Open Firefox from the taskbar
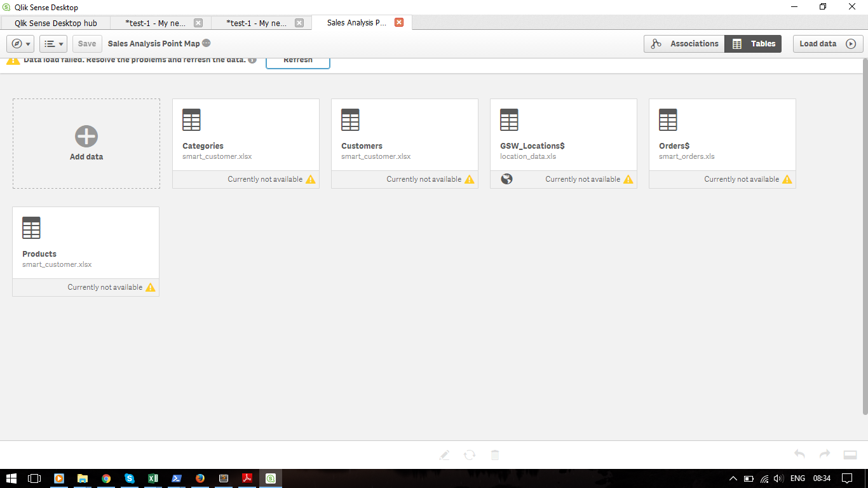Viewport: 868px width, 488px height. [x=200, y=478]
